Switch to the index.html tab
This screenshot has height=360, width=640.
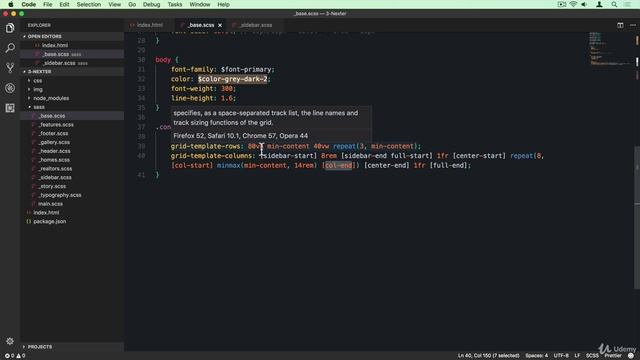[149, 25]
